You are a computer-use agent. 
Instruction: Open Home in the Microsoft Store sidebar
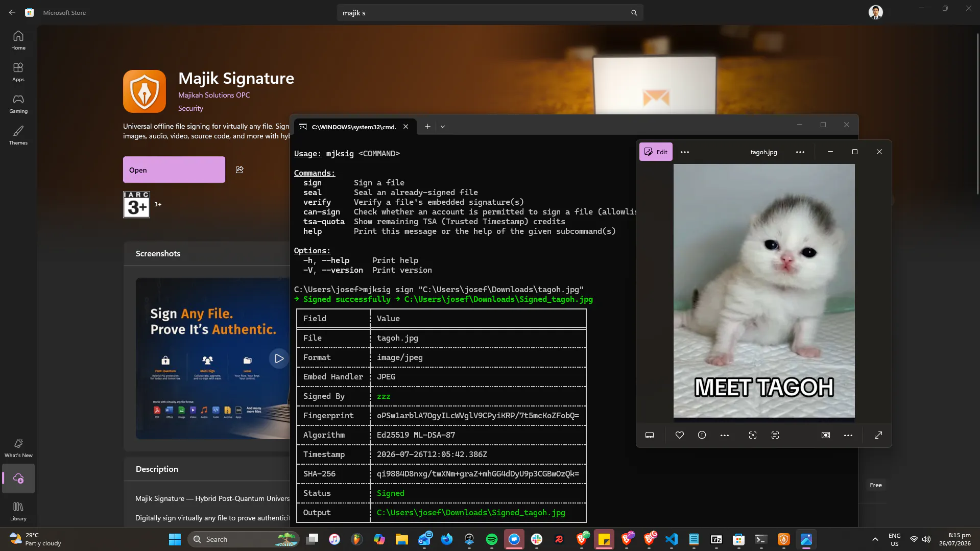point(18,40)
